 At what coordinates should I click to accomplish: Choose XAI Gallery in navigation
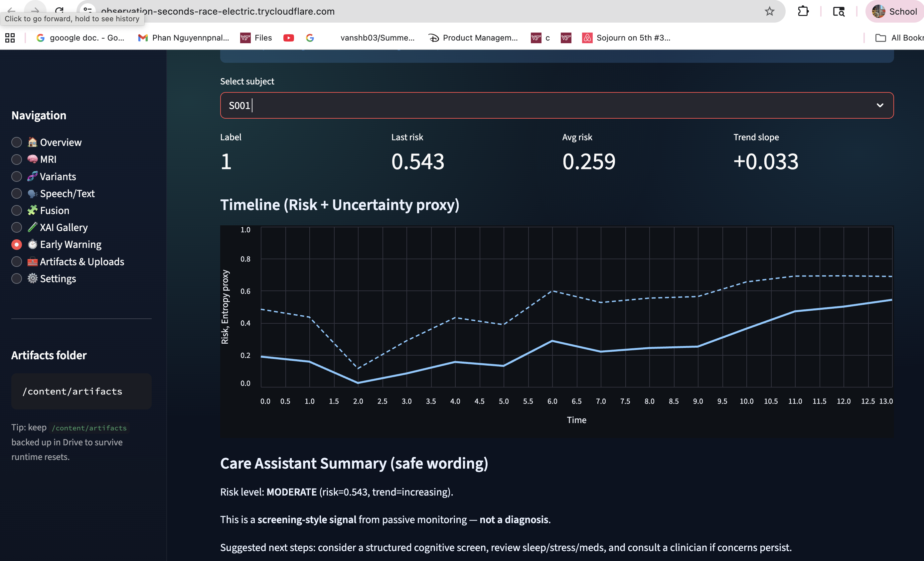click(x=17, y=227)
